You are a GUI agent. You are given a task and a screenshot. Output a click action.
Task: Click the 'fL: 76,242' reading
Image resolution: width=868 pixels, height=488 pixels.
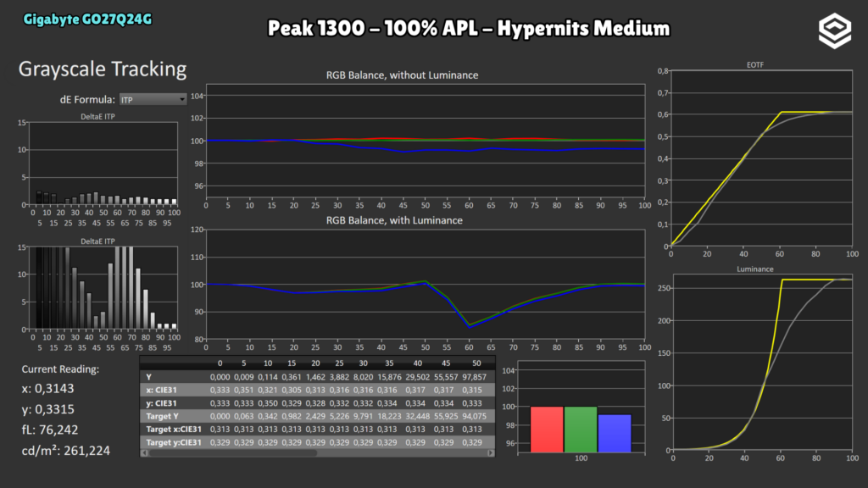(50, 430)
